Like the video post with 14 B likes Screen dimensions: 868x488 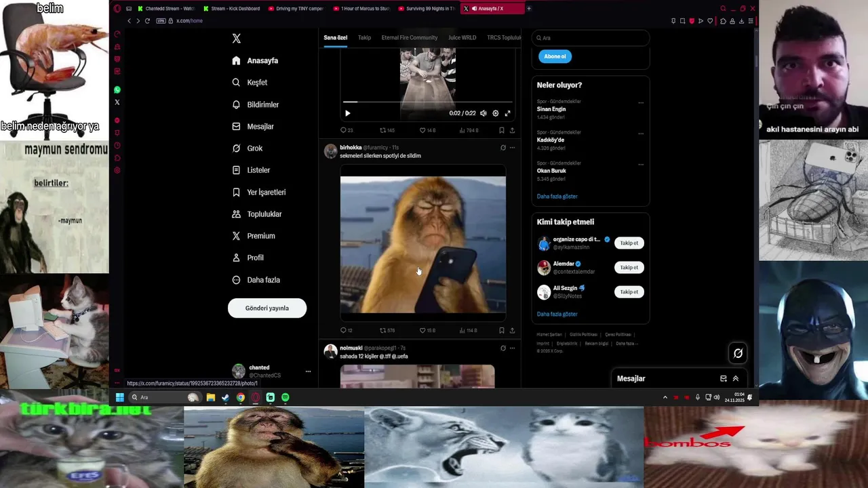(427, 130)
